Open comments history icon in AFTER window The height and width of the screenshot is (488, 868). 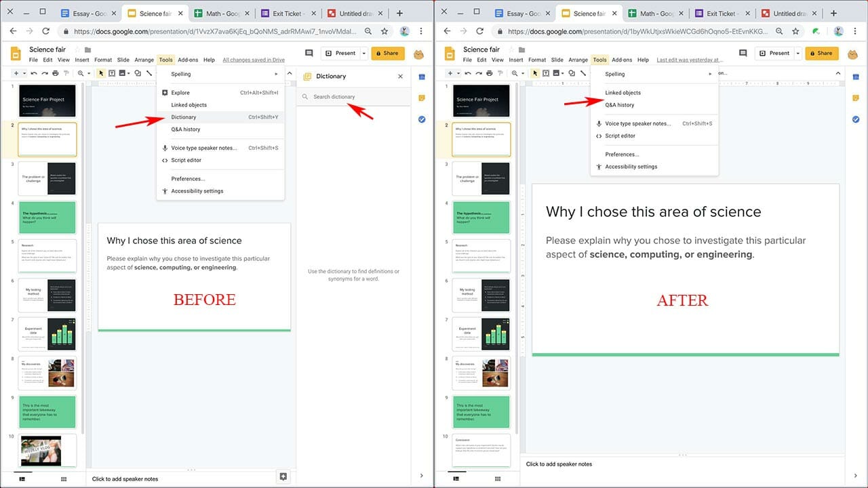pos(743,53)
